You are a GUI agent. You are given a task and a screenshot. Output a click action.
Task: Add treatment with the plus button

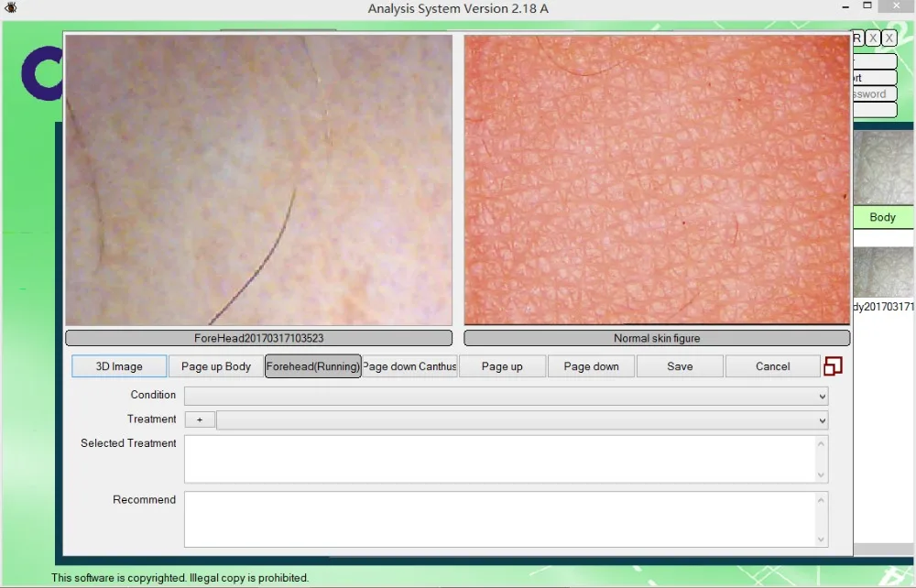click(200, 419)
